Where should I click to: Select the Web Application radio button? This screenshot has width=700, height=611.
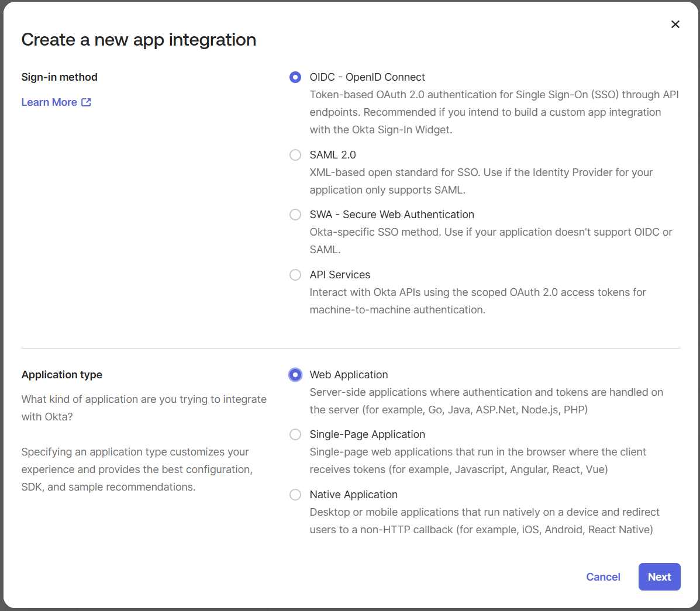[295, 375]
